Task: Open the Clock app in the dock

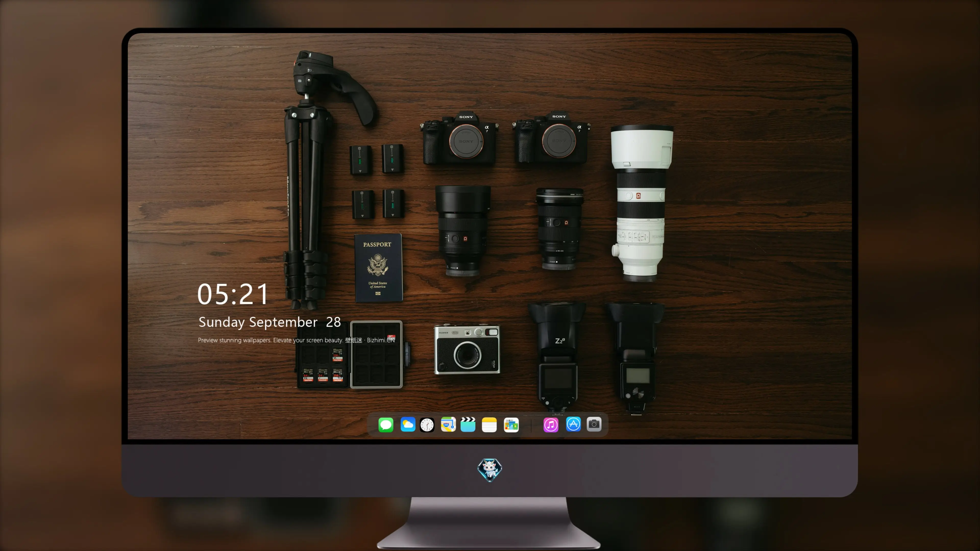Action: [427, 425]
